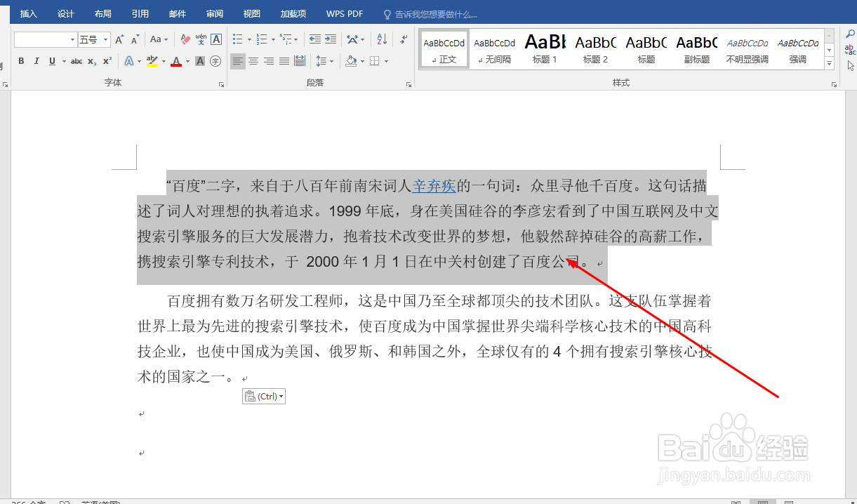Apply character border icon
Screen dimensions: 857x504
pyautogui.click(x=216, y=39)
